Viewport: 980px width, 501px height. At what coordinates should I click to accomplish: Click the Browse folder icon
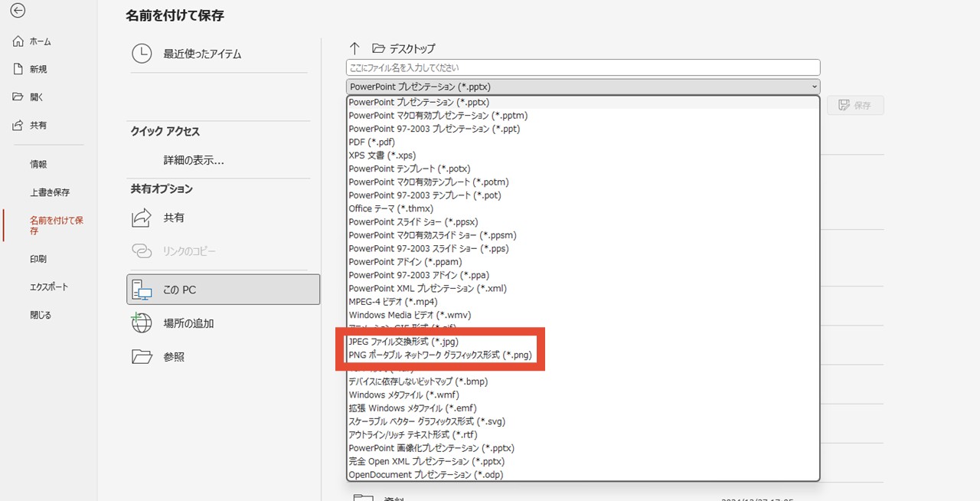tap(142, 356)
